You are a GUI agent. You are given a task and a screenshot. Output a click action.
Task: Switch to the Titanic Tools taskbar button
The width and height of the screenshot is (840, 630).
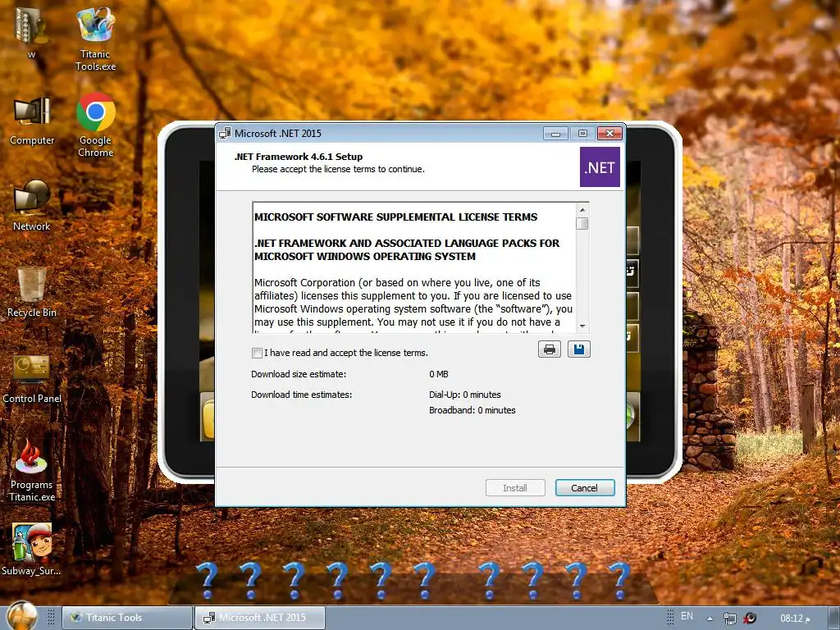pyautogui.click(x=127, y=618)
